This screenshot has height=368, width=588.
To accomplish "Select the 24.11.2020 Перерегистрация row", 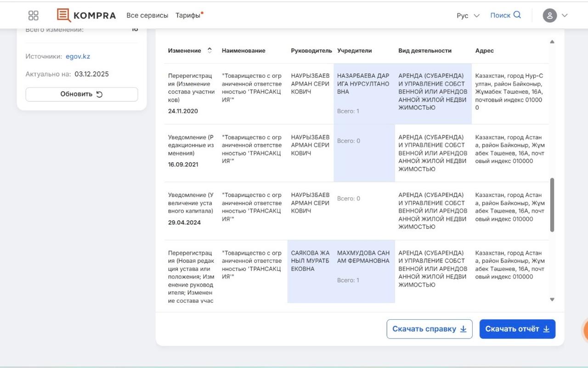I will (x=191, y=92).
